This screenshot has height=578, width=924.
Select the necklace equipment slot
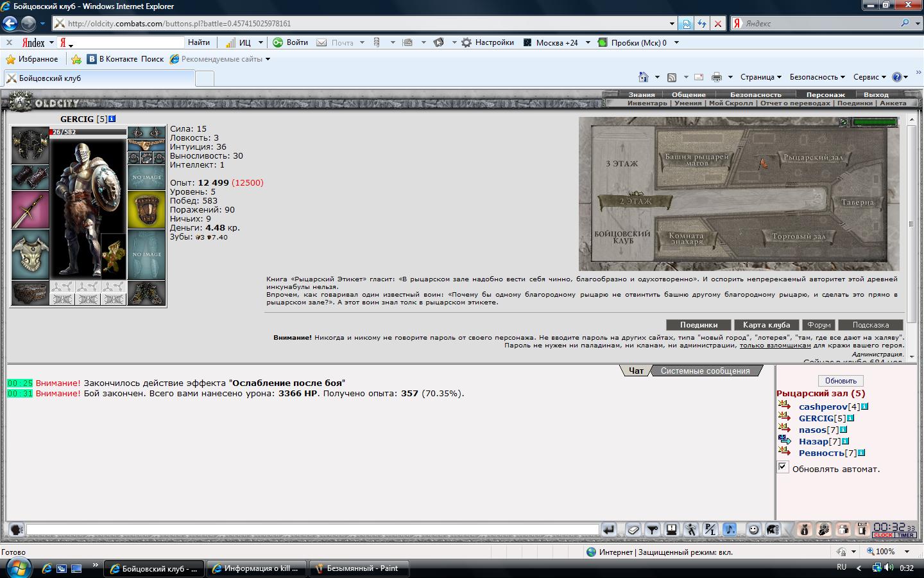[146, 145]
